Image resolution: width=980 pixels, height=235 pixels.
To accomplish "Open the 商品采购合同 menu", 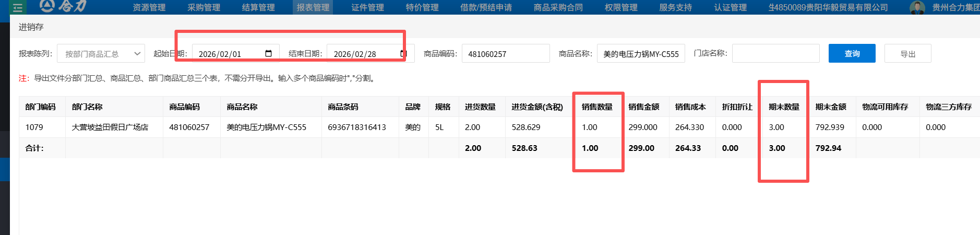I will point(558,7).
